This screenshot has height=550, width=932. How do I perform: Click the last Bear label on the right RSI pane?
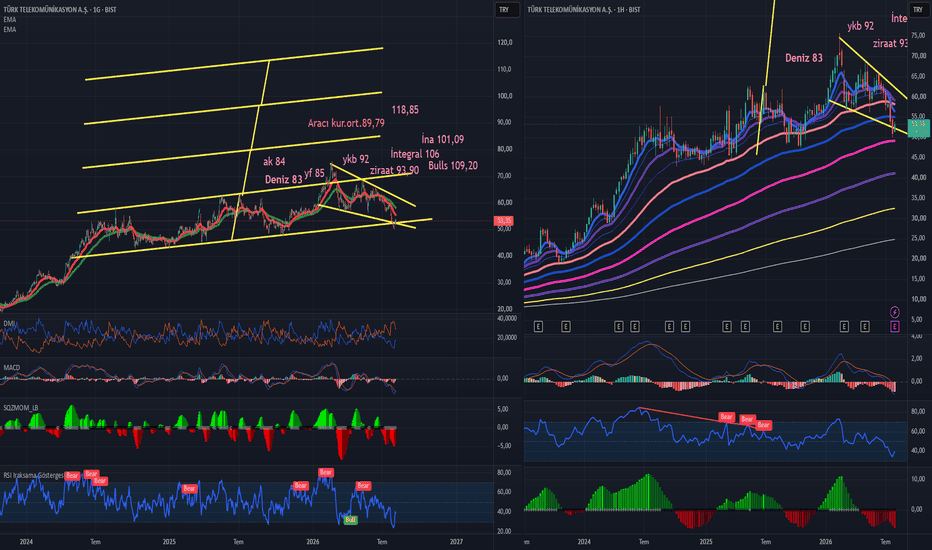tap(763, 425)
